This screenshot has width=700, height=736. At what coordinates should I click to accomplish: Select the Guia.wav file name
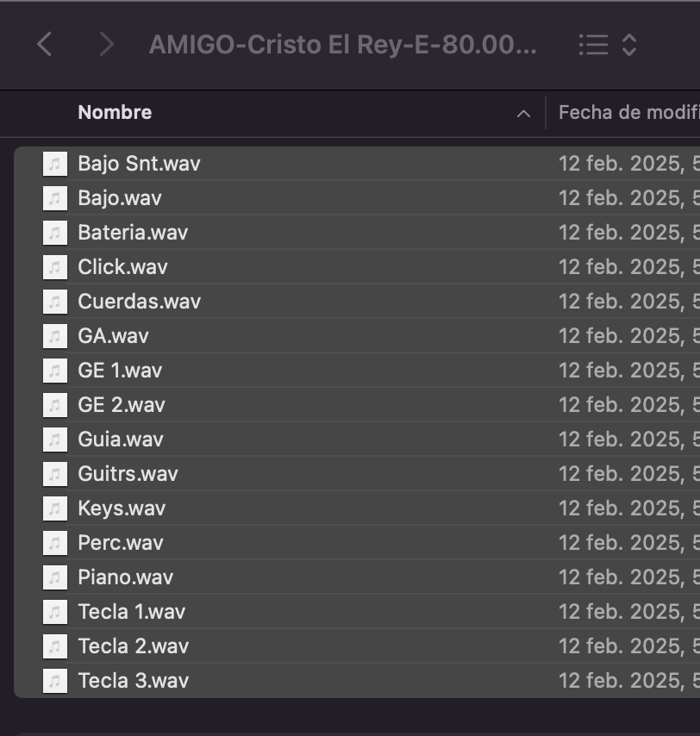coord(120,440)
